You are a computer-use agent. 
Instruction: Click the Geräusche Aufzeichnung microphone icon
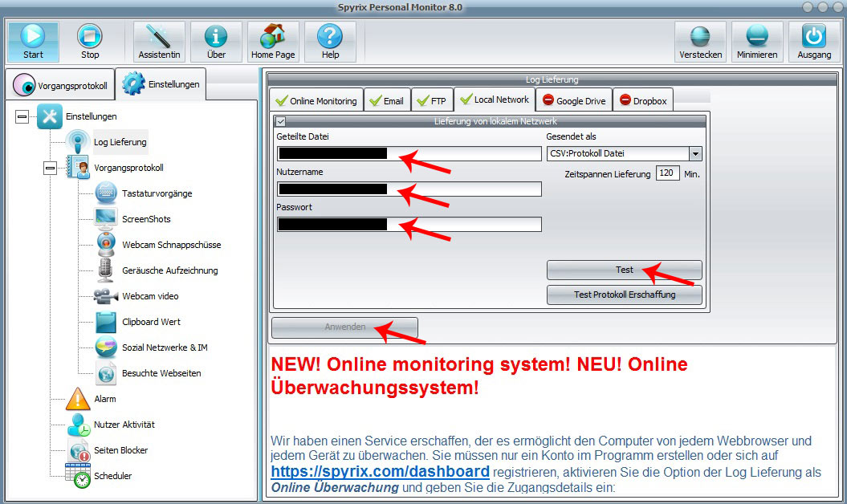106,270
